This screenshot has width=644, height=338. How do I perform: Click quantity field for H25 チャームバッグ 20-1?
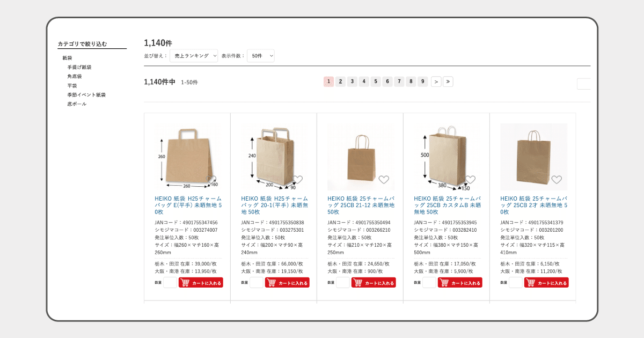pos(257,283)
